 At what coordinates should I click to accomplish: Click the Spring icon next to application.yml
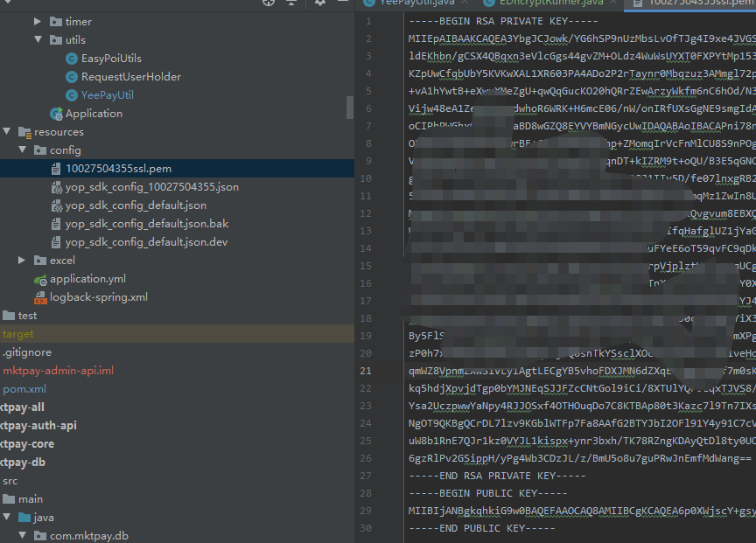click(x=40, y=281)
